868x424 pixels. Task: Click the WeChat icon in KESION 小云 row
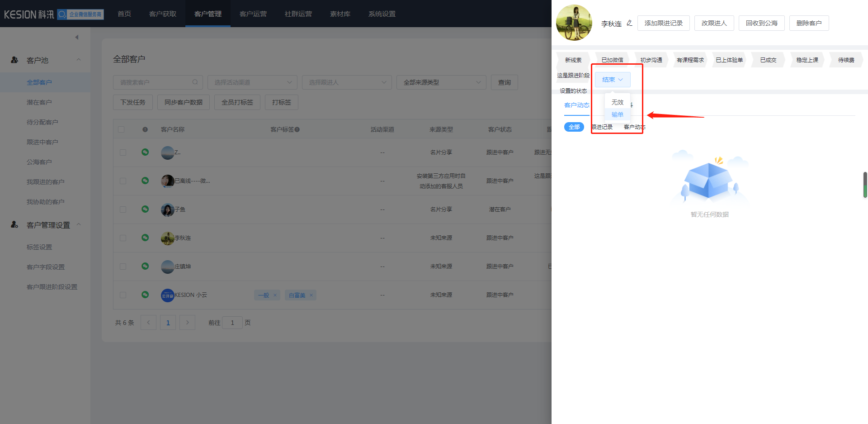click(x=145, y=295)
